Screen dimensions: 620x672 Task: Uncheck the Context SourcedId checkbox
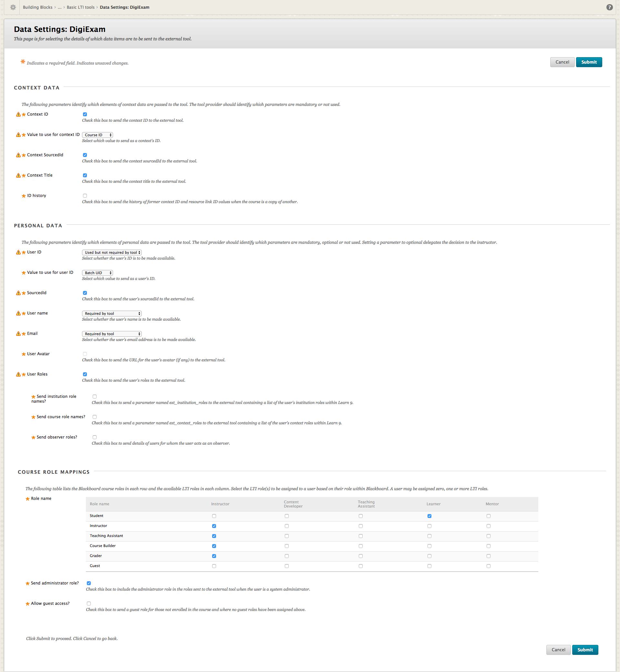(85, 155)
